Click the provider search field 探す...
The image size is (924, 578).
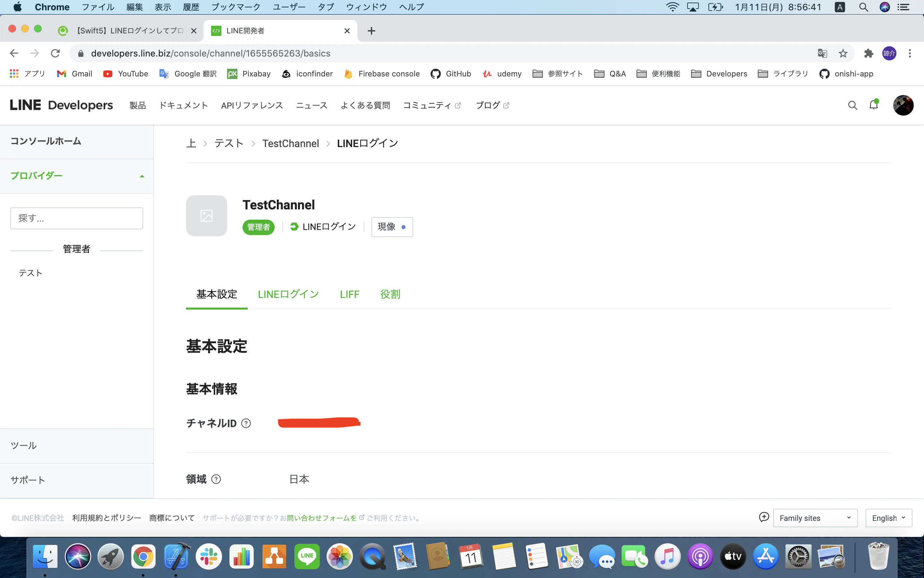77,218
